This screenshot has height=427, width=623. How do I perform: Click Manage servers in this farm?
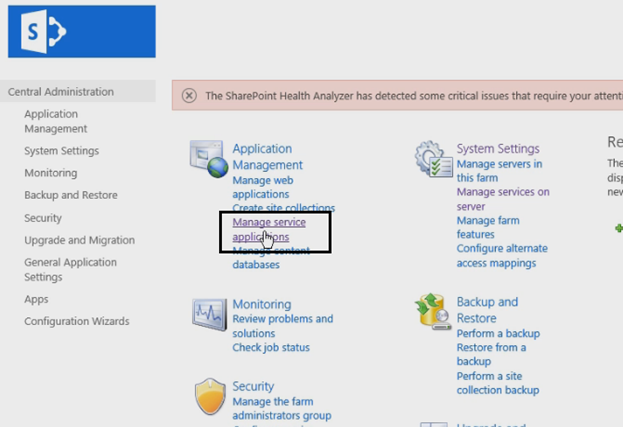(499, 171)
